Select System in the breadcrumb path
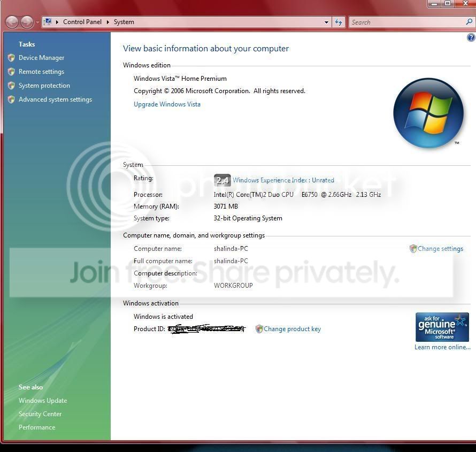 tap(124, 22)
